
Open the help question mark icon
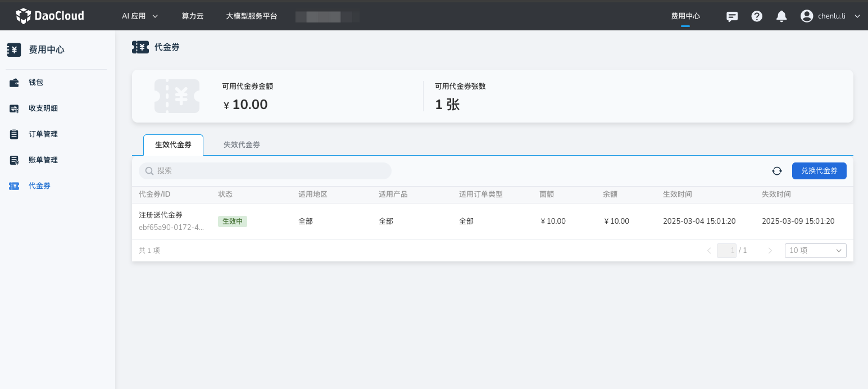point(757,16)
